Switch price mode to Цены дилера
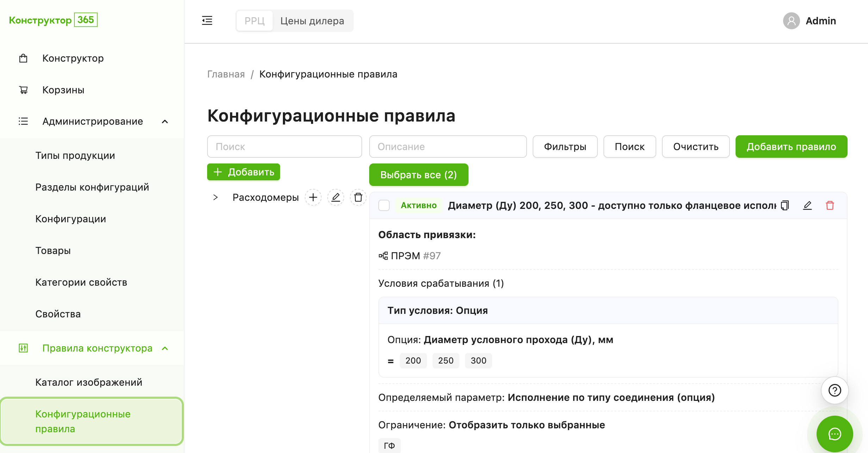 click(312, 21)
